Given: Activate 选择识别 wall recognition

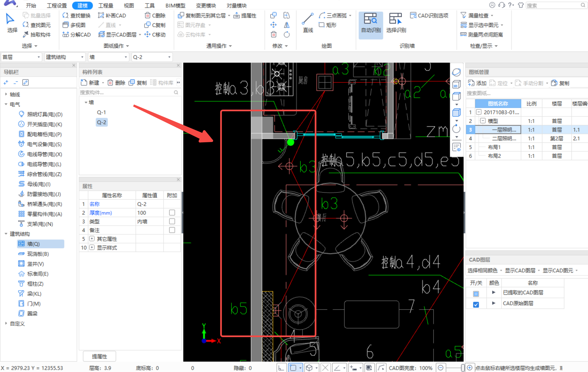Looking at the screenshot, I should (x=396, y=23).
